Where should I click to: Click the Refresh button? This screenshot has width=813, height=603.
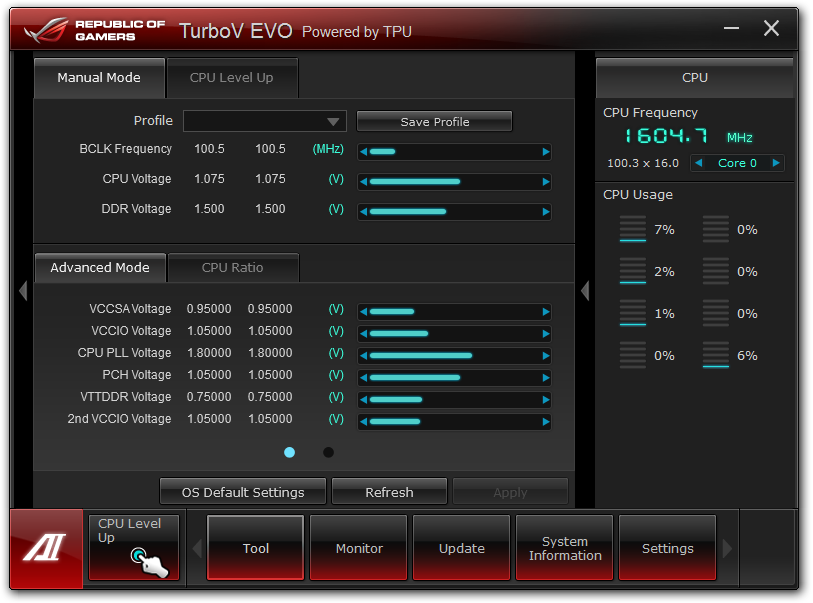click(x=389, y=492)
